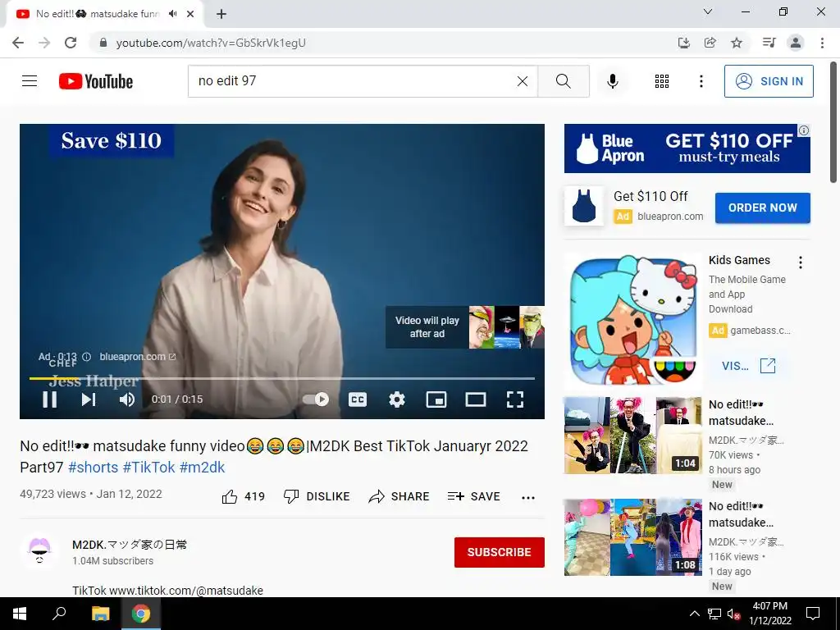Open Chrome tab search chevron
The height and width of the screenshot is (630, 840).
708,11
